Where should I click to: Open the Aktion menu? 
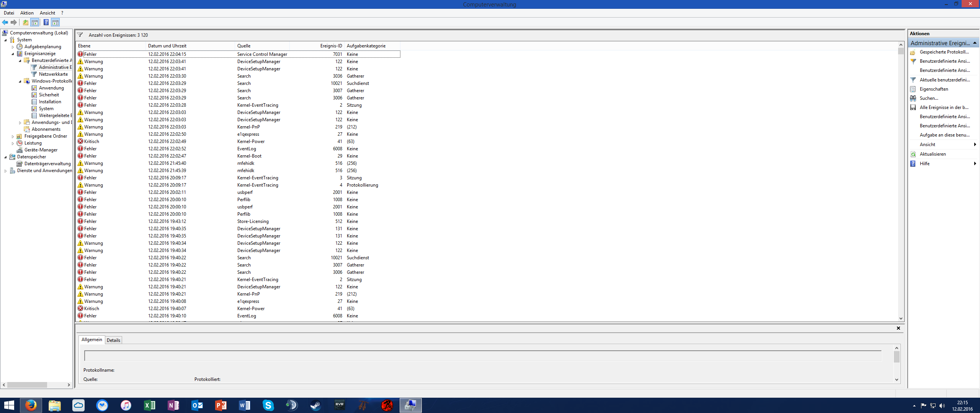pos(27,13)
